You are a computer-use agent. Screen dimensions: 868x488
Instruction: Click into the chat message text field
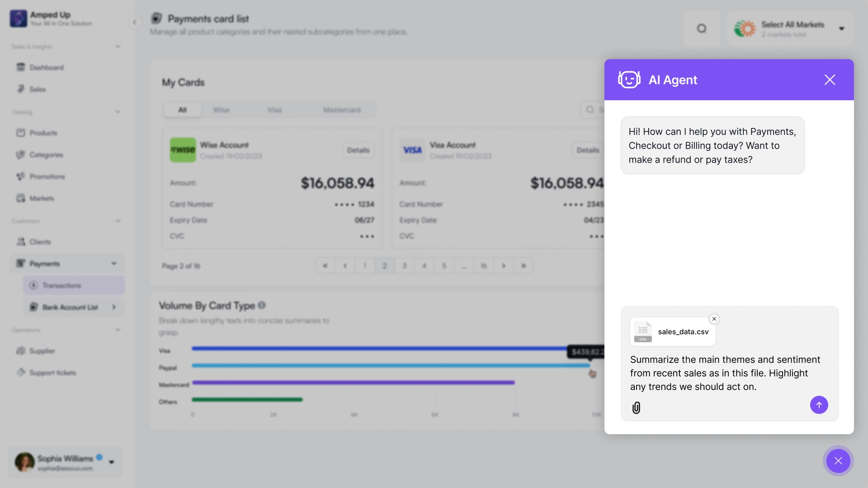(725, 373)
